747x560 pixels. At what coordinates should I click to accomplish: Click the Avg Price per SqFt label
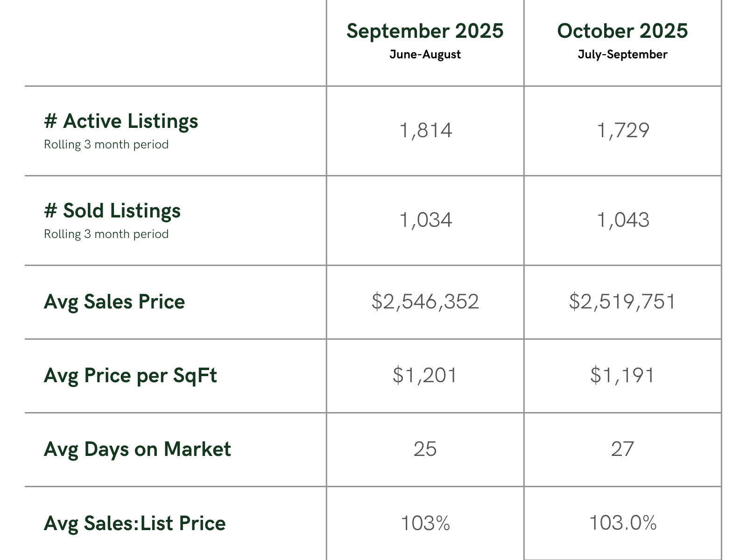(130, 375)
